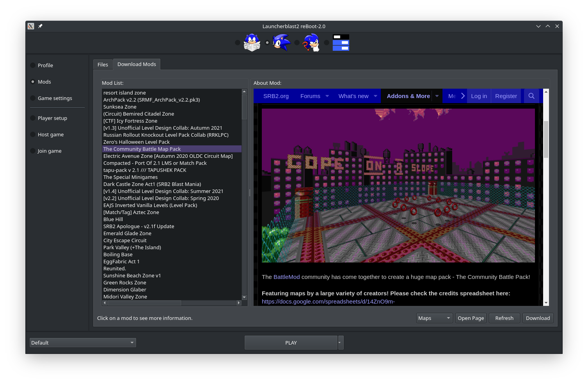Screen dimensions: 588x384
Task: Select 'EggFabric Act 1' mod
Action: (172, 261)
